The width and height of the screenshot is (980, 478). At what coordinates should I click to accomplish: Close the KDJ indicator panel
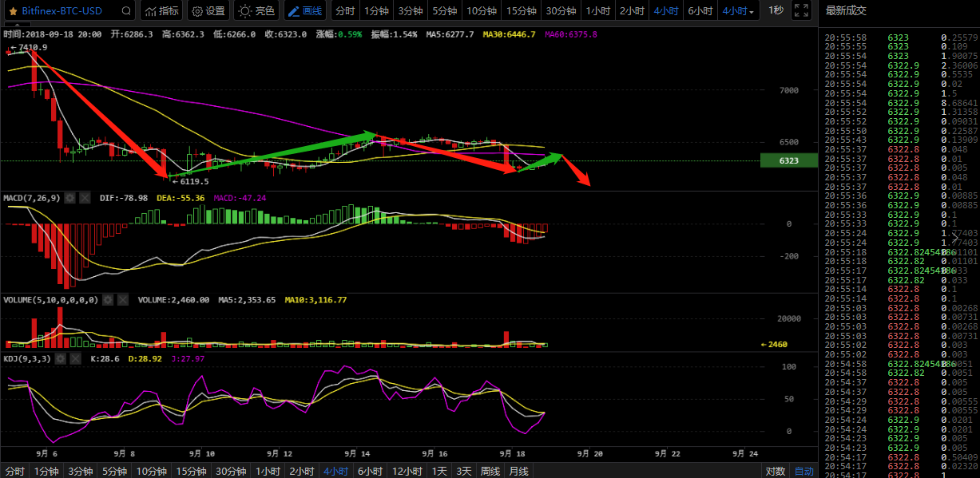pyautogui.click(x=77, y=359)
